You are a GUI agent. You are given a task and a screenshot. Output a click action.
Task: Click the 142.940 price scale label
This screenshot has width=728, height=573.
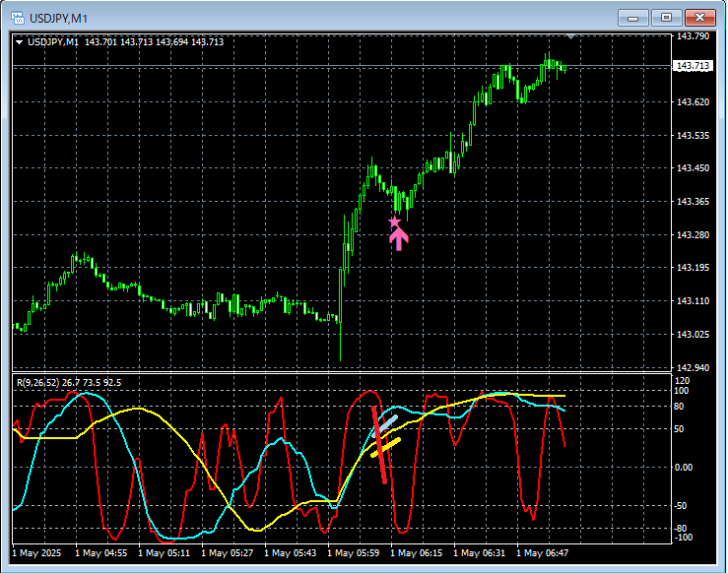693,368
